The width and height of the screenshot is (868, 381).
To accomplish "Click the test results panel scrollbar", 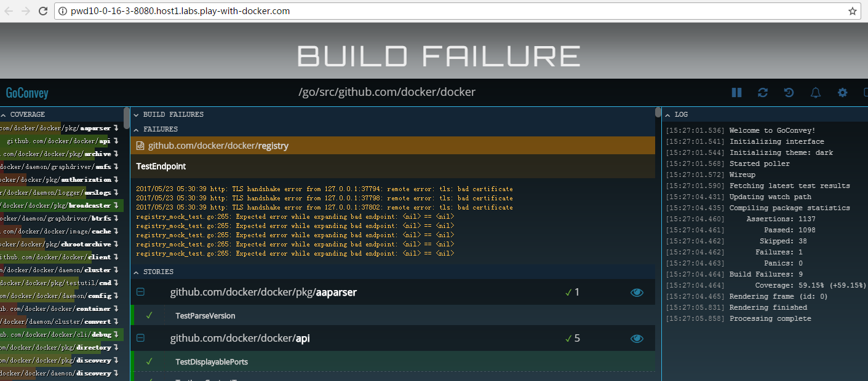I will [x=658, y=114].
